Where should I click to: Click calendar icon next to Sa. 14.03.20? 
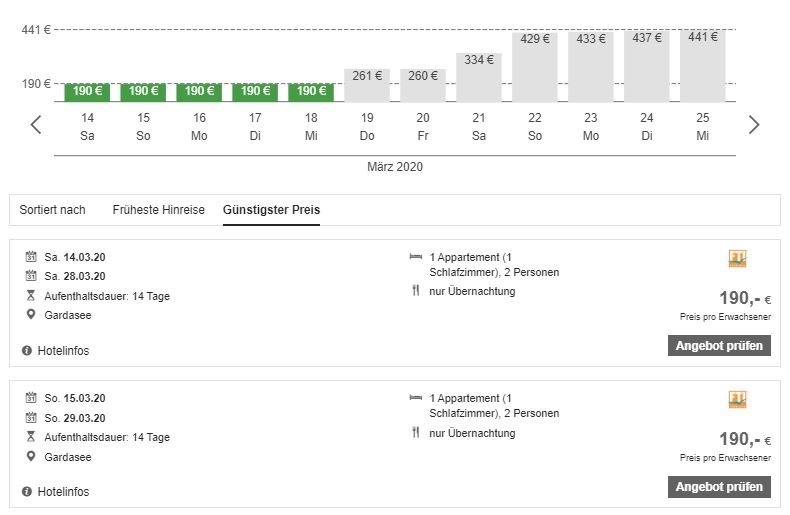pyautogui.click(x=31, y=257)
